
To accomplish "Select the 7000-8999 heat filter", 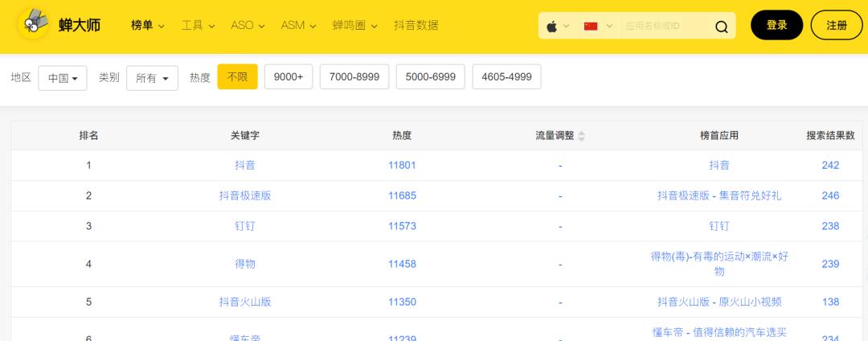I will [x=354, y=77].
